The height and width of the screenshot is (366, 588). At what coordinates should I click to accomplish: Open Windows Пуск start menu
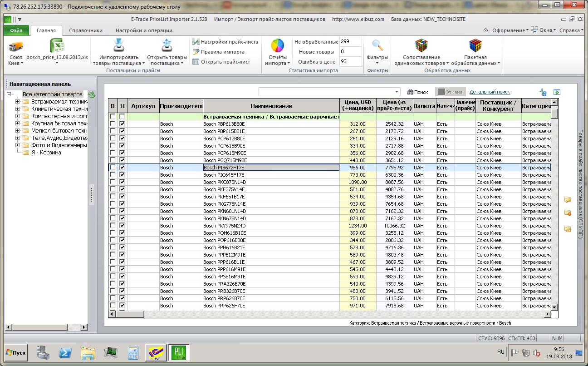tap(16, 352)
